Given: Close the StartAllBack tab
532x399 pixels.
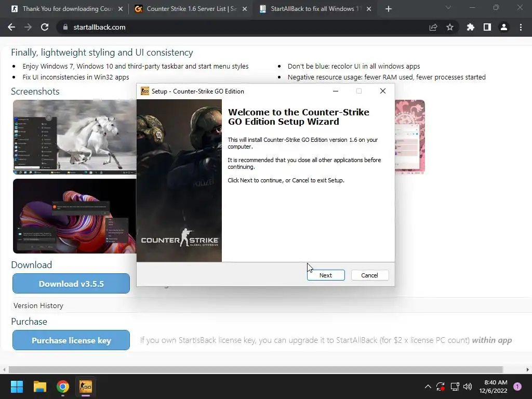Looking at the screenshot, I should [369, 9].
